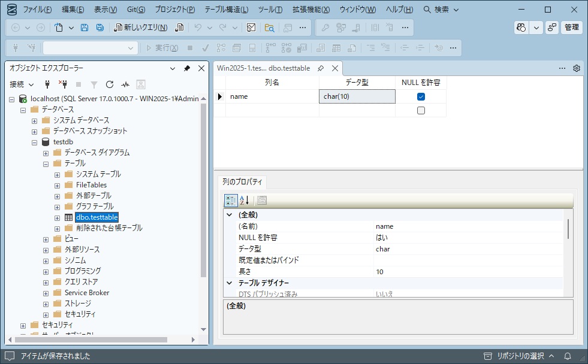
Task: Refresh the Object Explorer tree
Action: pos(110,84)
